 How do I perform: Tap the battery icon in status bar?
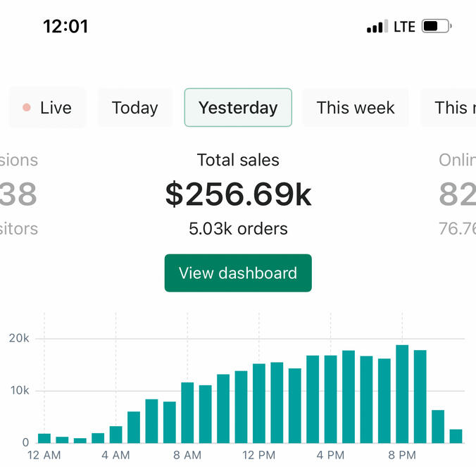(x=436, y=27)
